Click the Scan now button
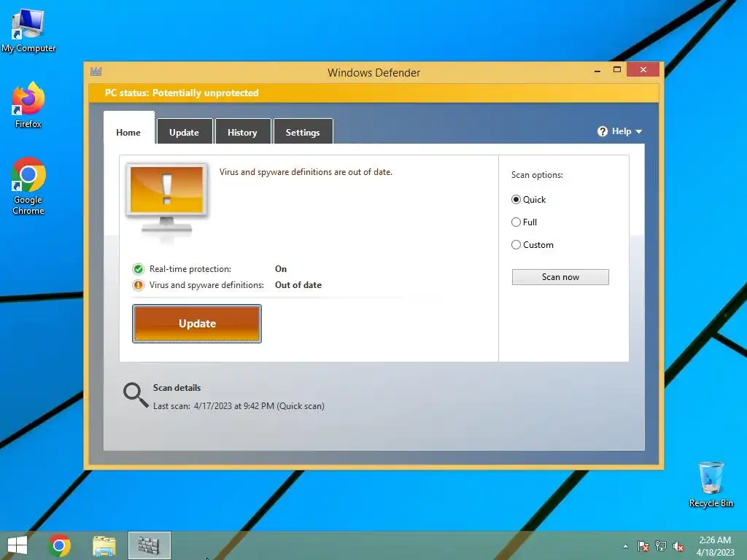747x560 pixels. [x=560, y=277]
